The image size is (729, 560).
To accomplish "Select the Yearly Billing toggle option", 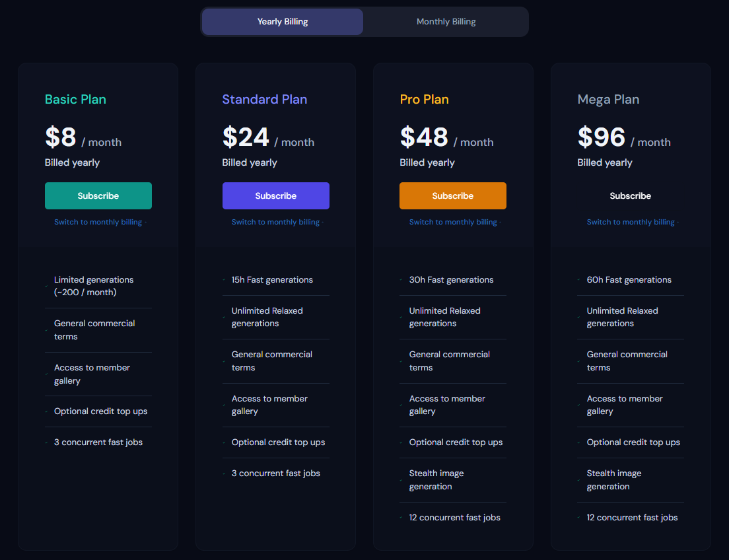I will click(x=283, y=22).
